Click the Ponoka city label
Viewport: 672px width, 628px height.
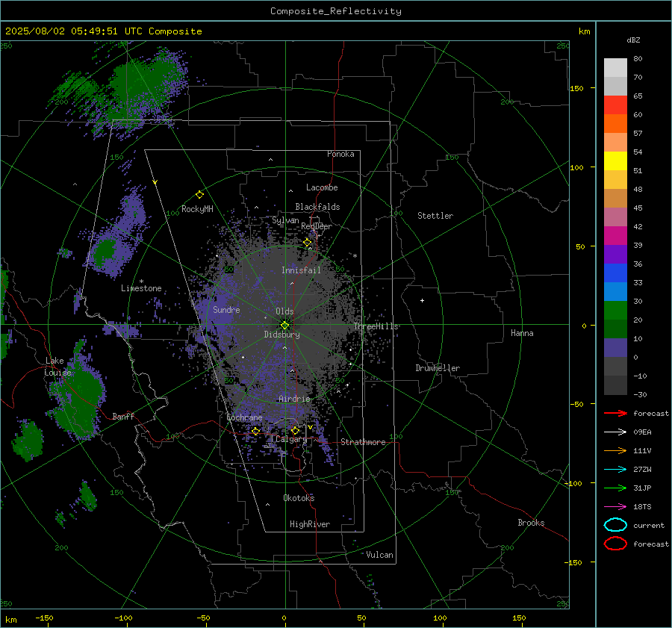340,154
